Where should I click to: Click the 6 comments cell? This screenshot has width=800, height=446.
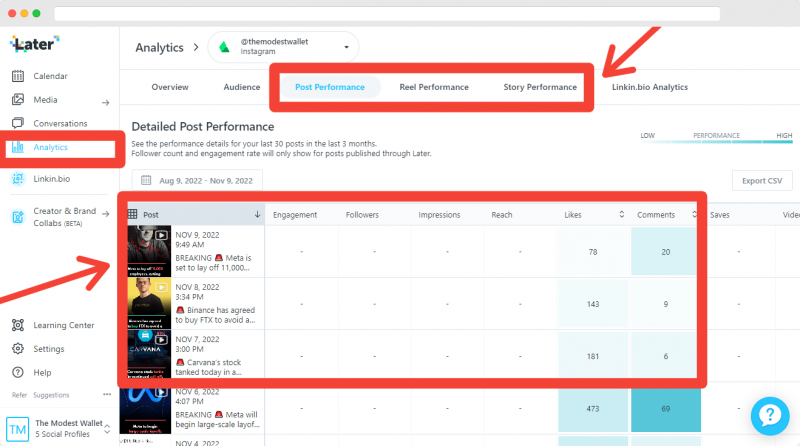(664, 356)
